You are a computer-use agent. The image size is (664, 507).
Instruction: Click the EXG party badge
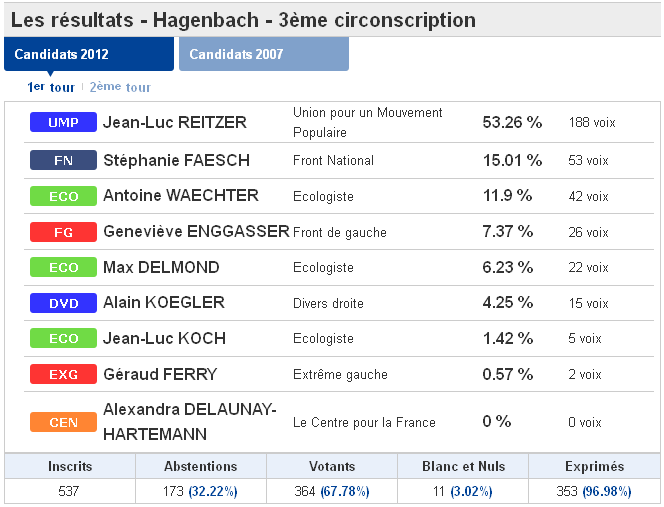(x=63, y=374)
